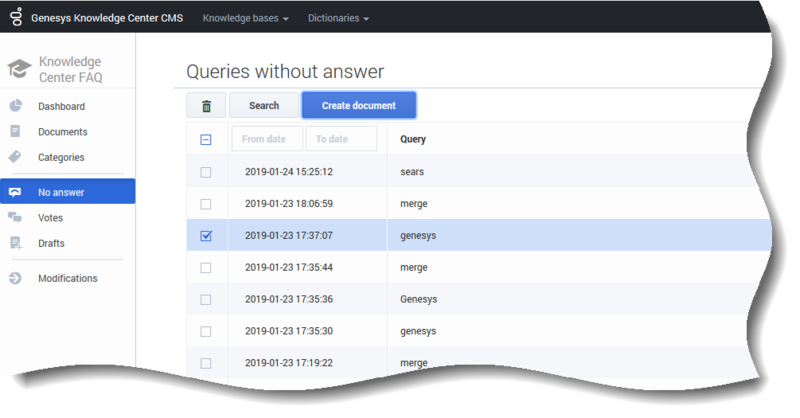The width and height of the screenshot is (800, 418).
Task: Click the From date filter field
Action: [267, 139]
